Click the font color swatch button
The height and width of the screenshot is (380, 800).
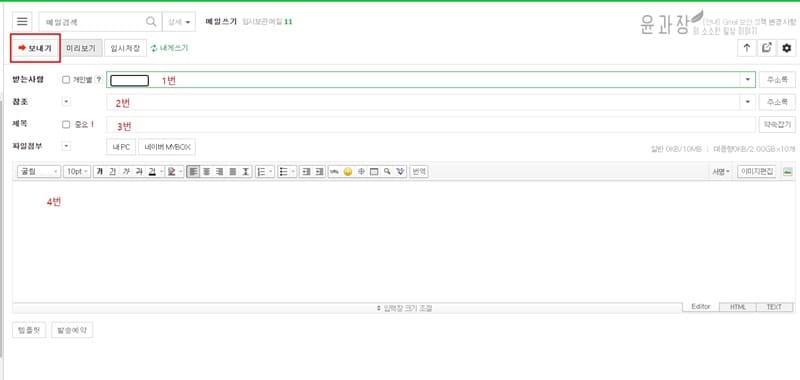[152, 172]
